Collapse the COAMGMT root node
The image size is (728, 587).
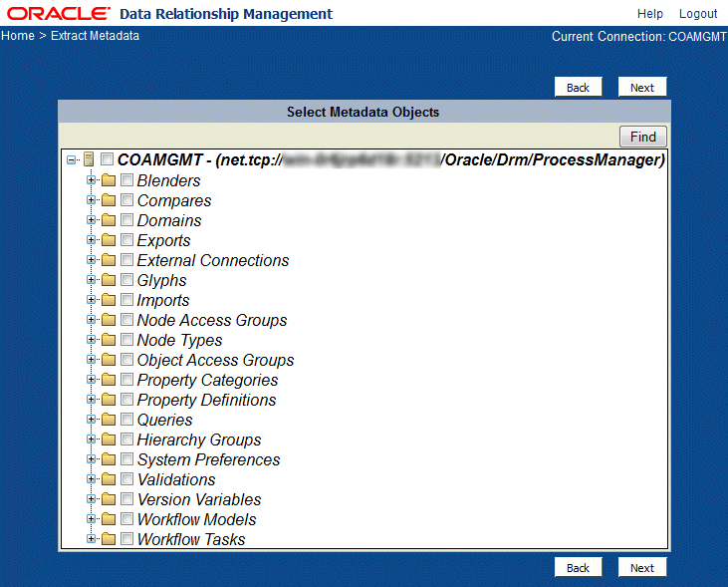[x=71, y=159]
